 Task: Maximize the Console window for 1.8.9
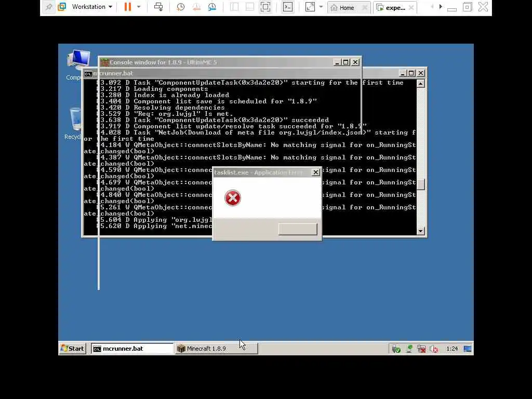(345, 62)
